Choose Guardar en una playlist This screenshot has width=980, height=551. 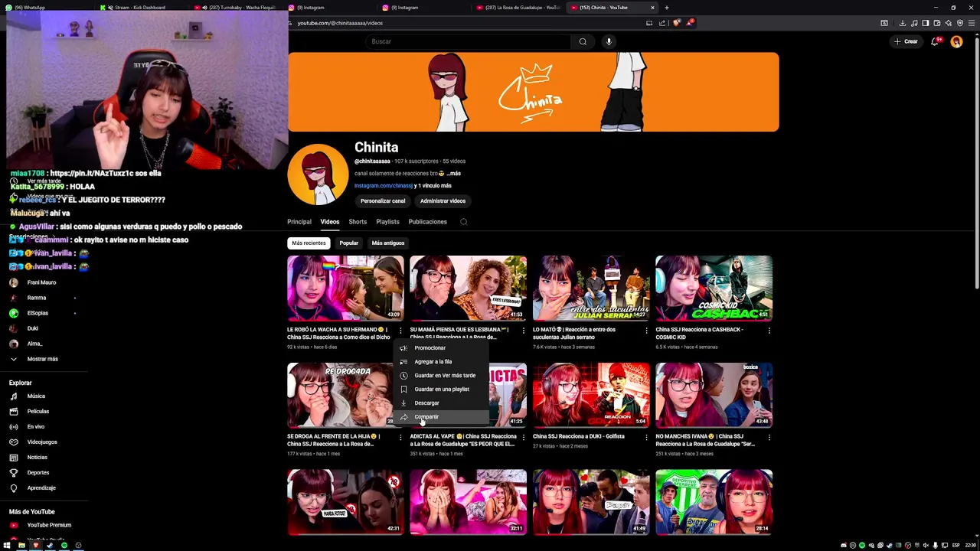point(442,390)
